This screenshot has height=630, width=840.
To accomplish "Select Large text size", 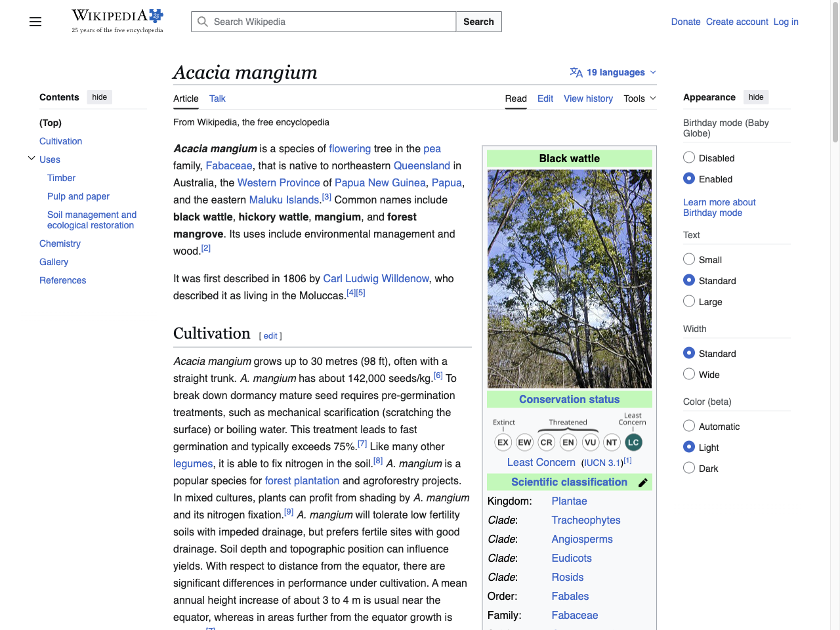I will (689, 301).
